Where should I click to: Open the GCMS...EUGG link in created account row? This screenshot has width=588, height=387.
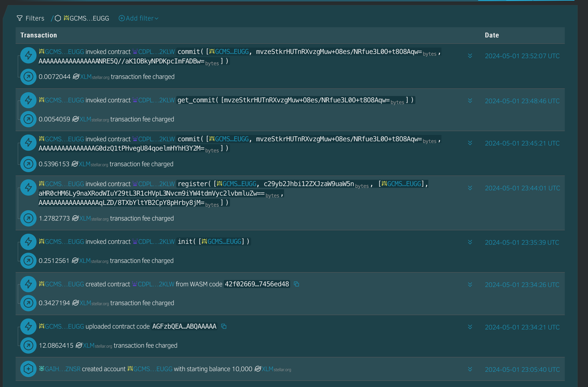150,369
